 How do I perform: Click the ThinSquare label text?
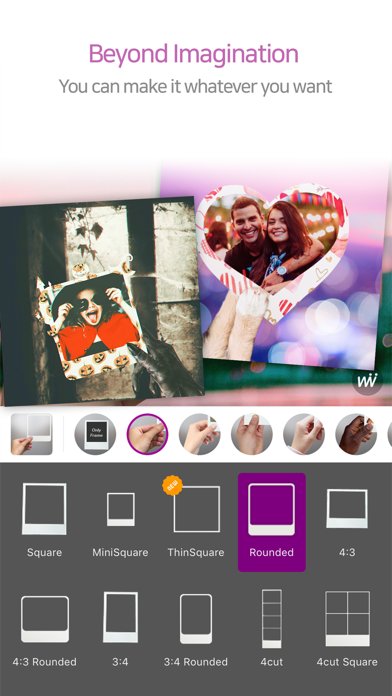(196, 553)
